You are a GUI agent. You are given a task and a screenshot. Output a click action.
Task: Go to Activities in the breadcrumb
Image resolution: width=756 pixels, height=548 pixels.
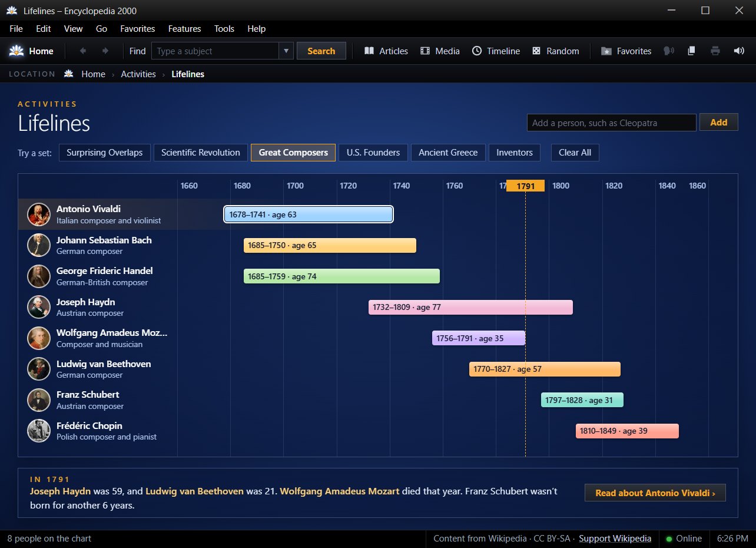138,74
